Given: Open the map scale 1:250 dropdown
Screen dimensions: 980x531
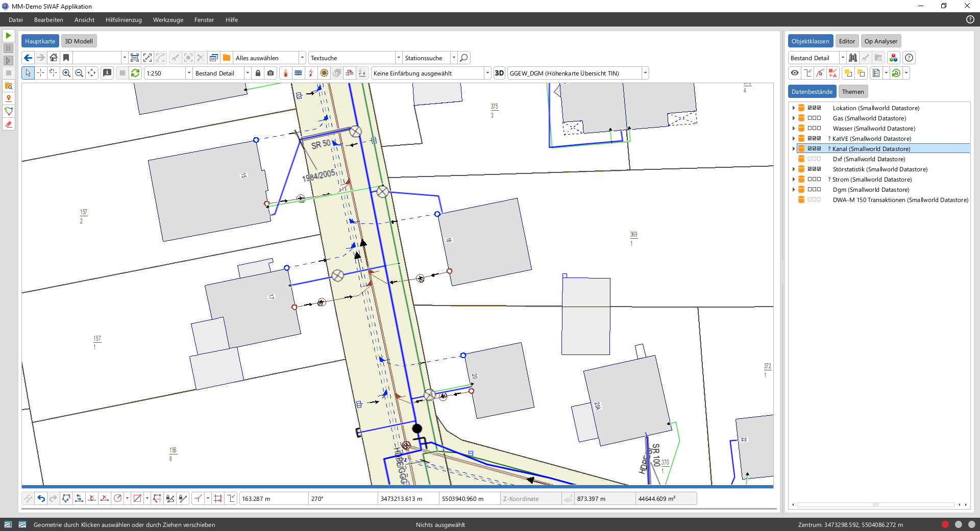Looking at the screenshot, I should (x=188, y=73).
